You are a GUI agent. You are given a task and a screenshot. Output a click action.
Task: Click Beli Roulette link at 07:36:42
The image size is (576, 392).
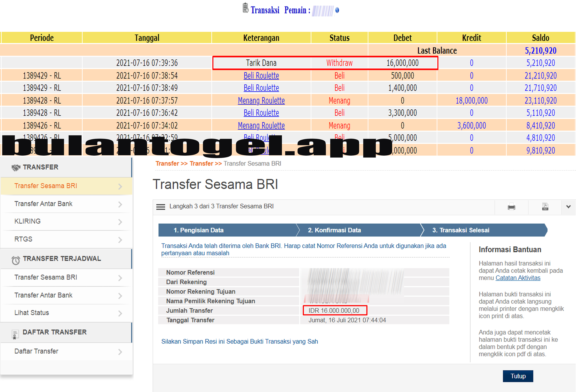click(x=261, y=113)
